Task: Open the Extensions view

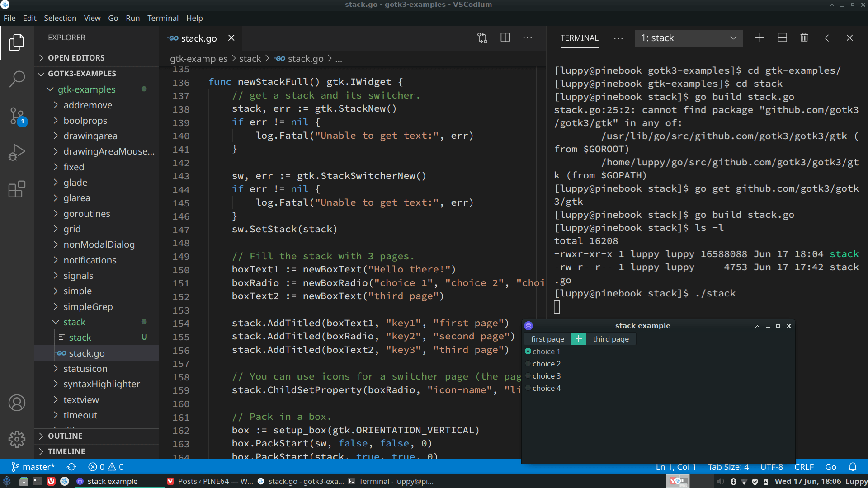Action: [x=17, y=189]
